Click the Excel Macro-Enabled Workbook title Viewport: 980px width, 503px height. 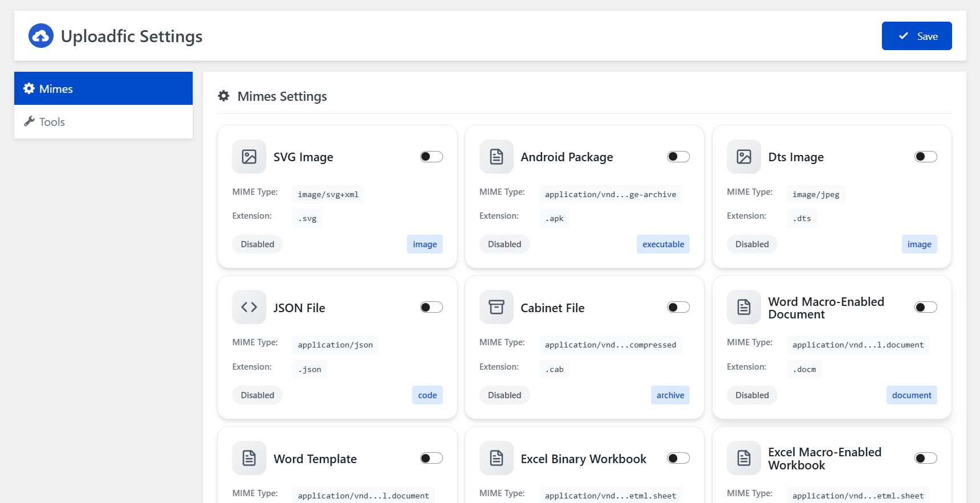825,459
